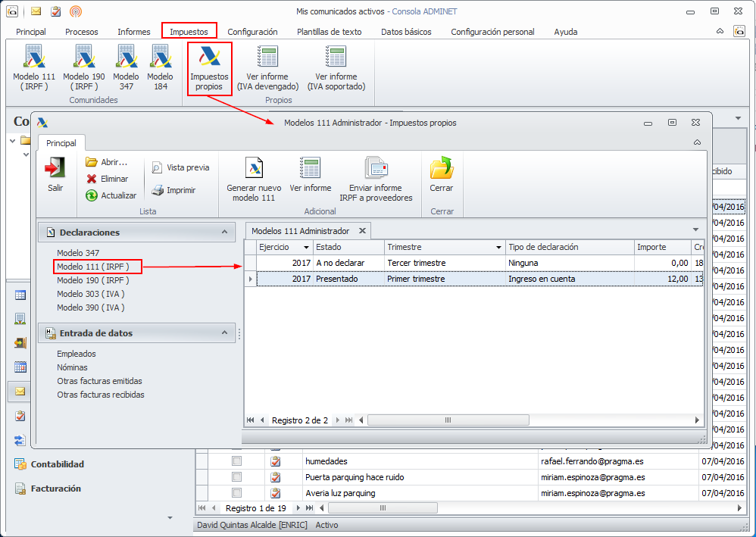
Task: Open Ejercicio column filter dropdown
Action: pyautogui.click(x=306, y=247)
